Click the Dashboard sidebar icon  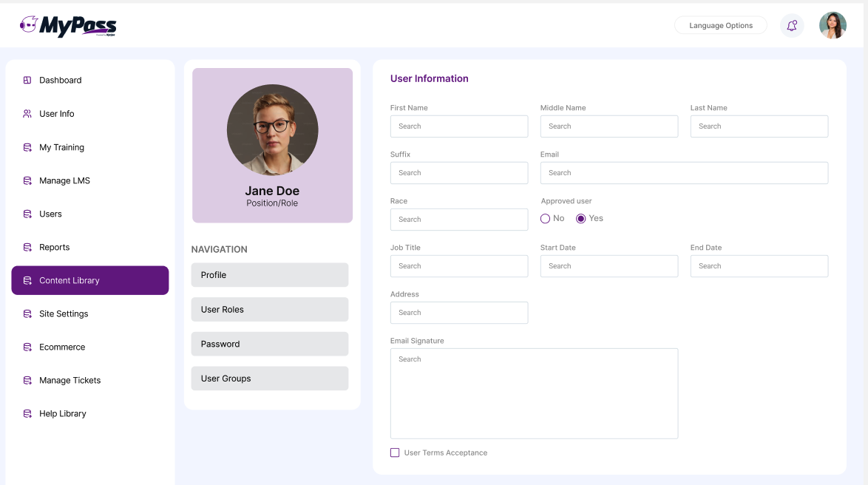27,81
